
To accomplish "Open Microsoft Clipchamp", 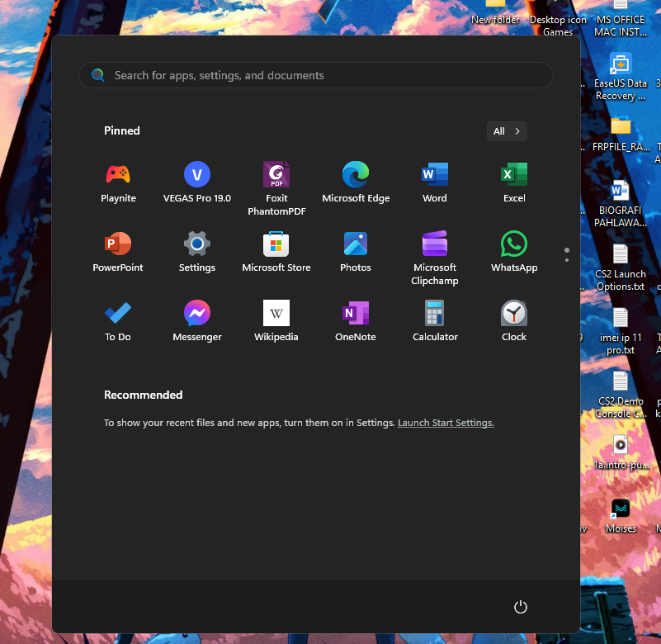I will [x=435, y=258].
